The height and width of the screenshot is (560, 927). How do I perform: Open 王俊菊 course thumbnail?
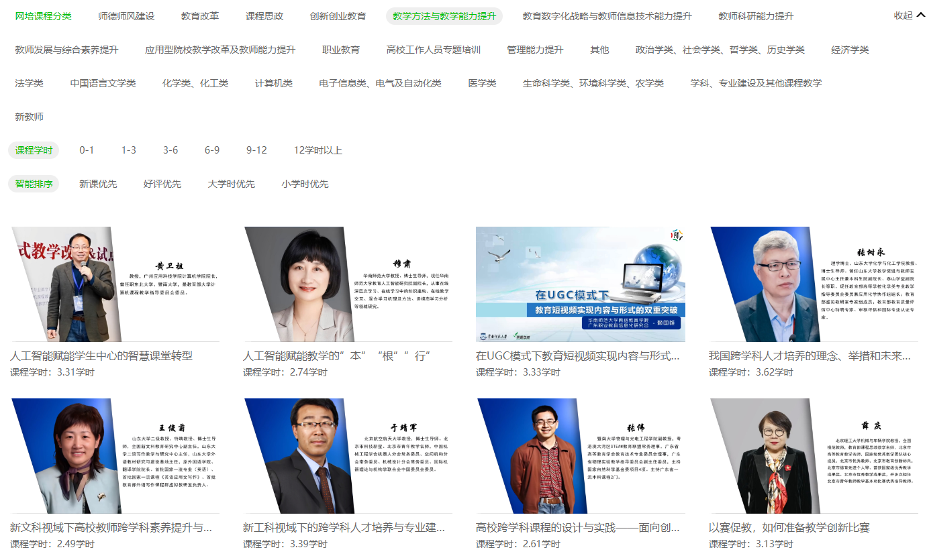tap(115, 456)
